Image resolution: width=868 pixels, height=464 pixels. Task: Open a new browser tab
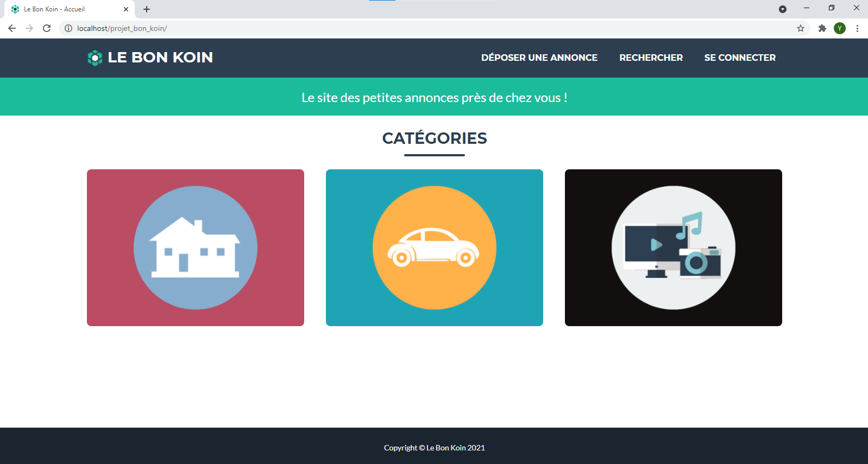[x=147, y=9]
